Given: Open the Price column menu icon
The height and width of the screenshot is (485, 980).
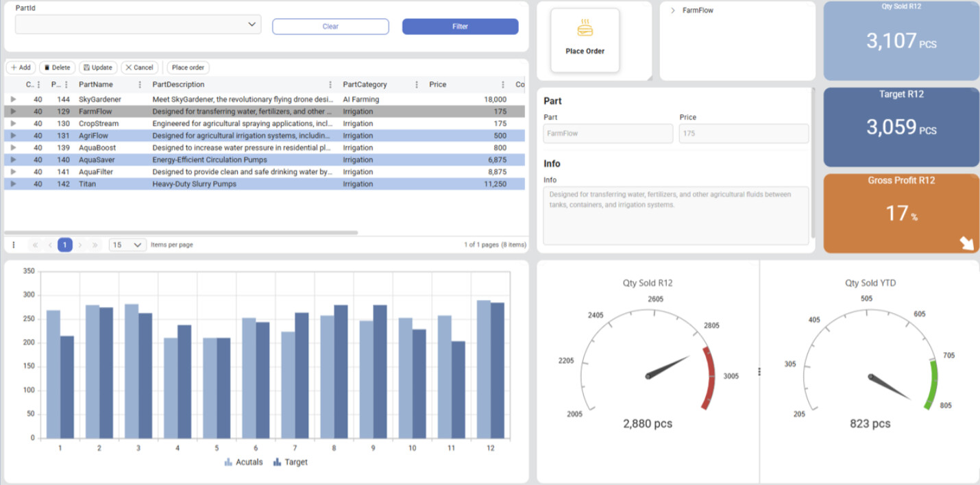Looking at the screenshot, I should coord(503,85).
